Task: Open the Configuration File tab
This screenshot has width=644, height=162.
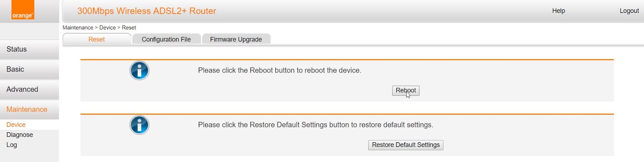Action: pyautogui.click(x=166, y=39)
